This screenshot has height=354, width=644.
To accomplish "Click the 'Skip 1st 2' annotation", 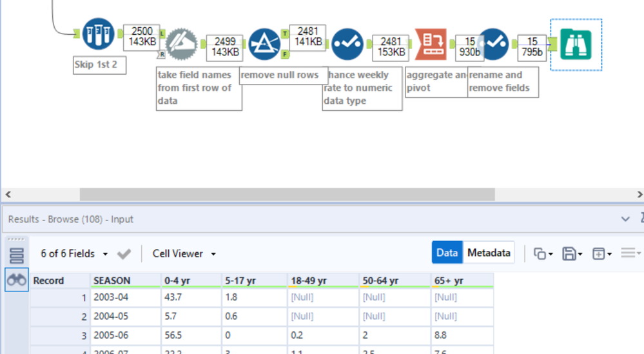I will (x=99, y=65).
